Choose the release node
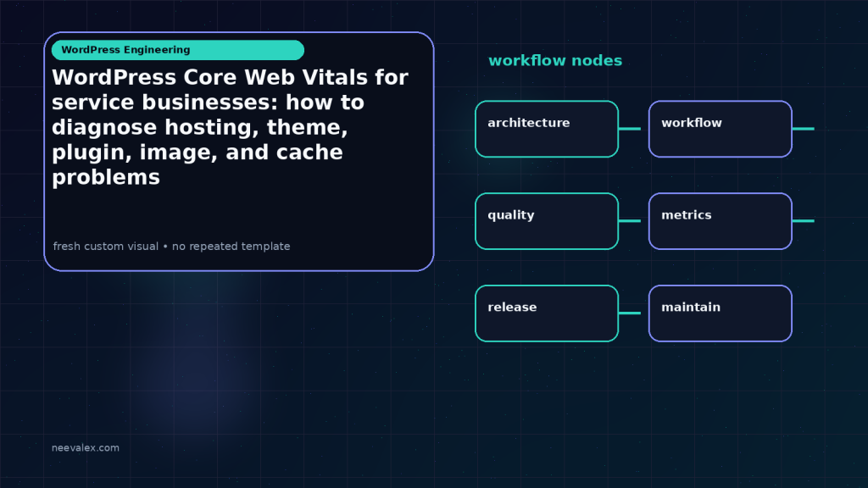Viewport: 868px width, 488px height. click(x=547, y=313)
